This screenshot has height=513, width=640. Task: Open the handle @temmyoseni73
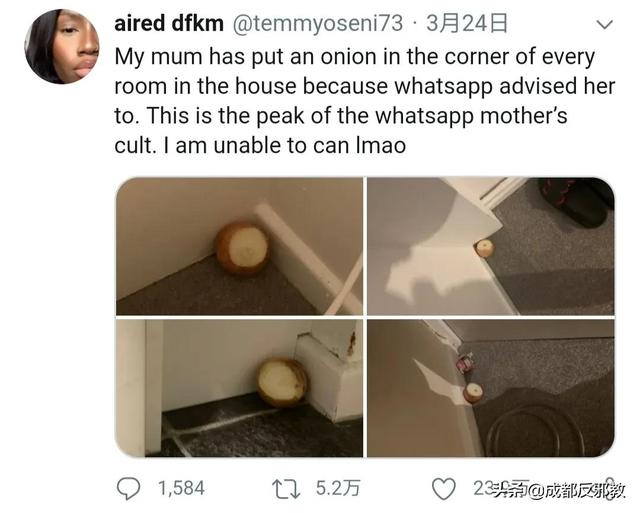pos(318,24)
